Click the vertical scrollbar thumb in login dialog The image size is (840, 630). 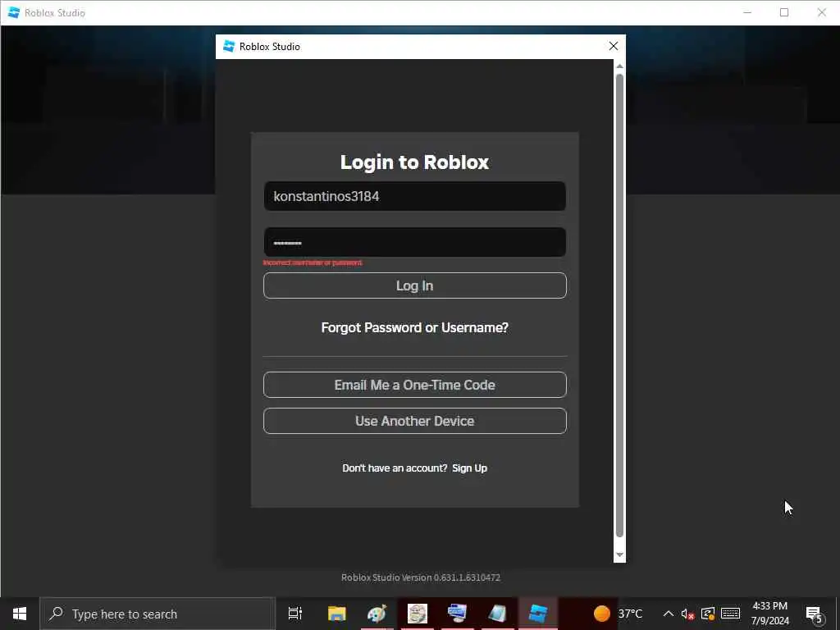point(619,305)
